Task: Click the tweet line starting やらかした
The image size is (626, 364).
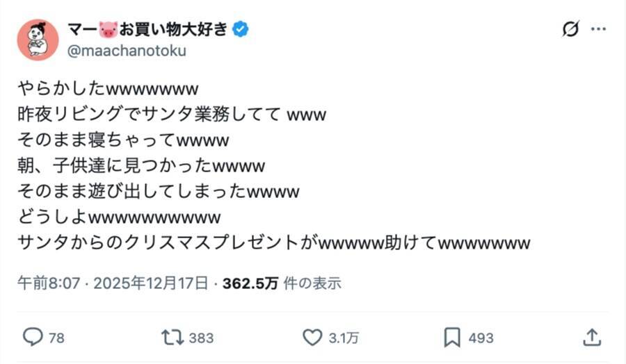Action: pyautogui.click(x=109, y=89)
